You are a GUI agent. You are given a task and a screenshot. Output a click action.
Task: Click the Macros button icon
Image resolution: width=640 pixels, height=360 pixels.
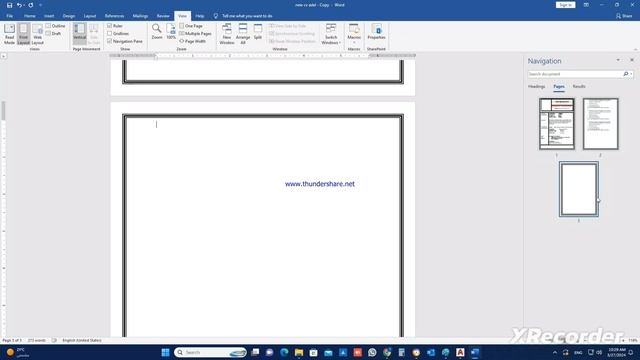tap(354, 29)
